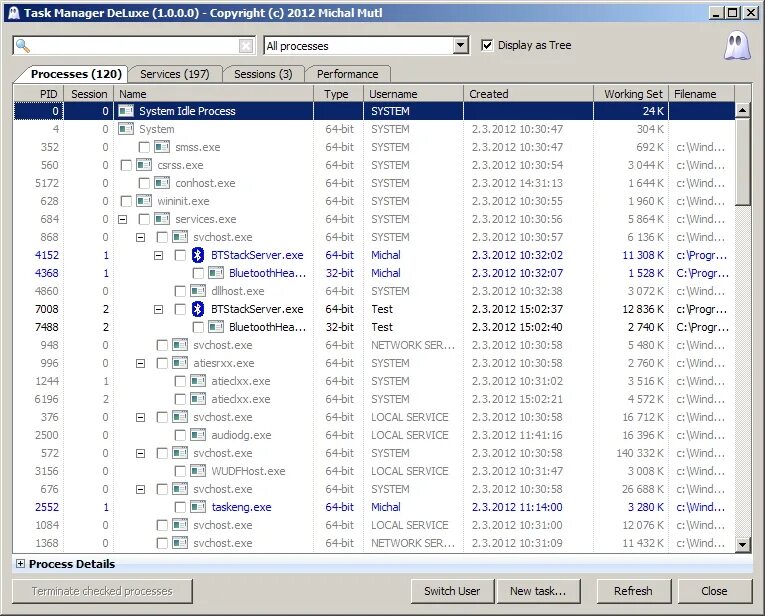Collapse svchost.exe PID 868 node
This screenshot has width=765, height=616.
click(141, 238)
